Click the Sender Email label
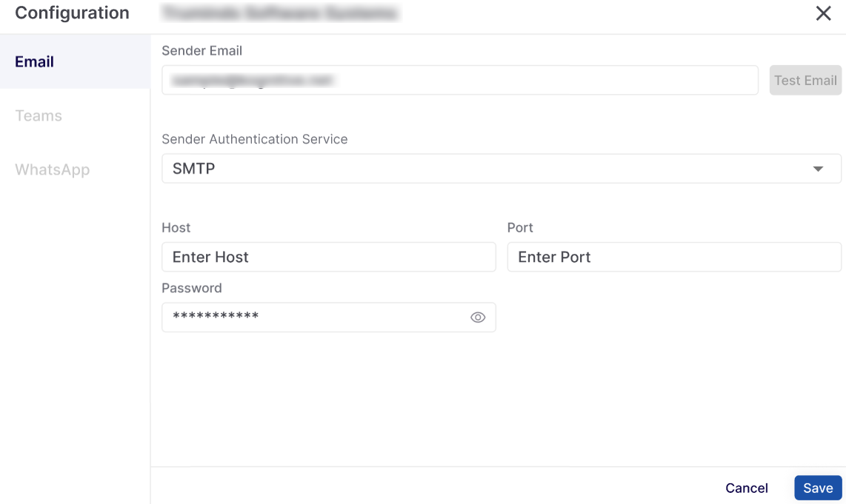This screenshot has width=846, height=504. 201,51
